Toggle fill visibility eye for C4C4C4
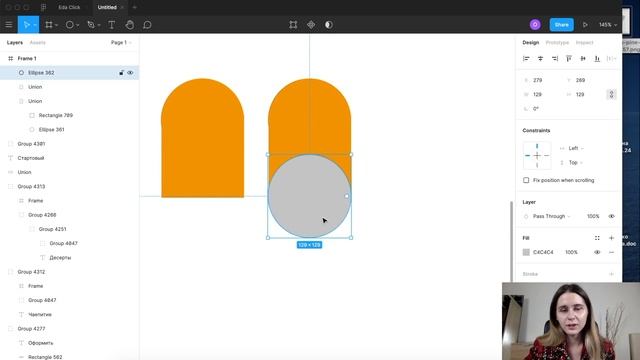The height and width of the screenshot is (360, 640). pyautogui.click(x=597, y=252)
